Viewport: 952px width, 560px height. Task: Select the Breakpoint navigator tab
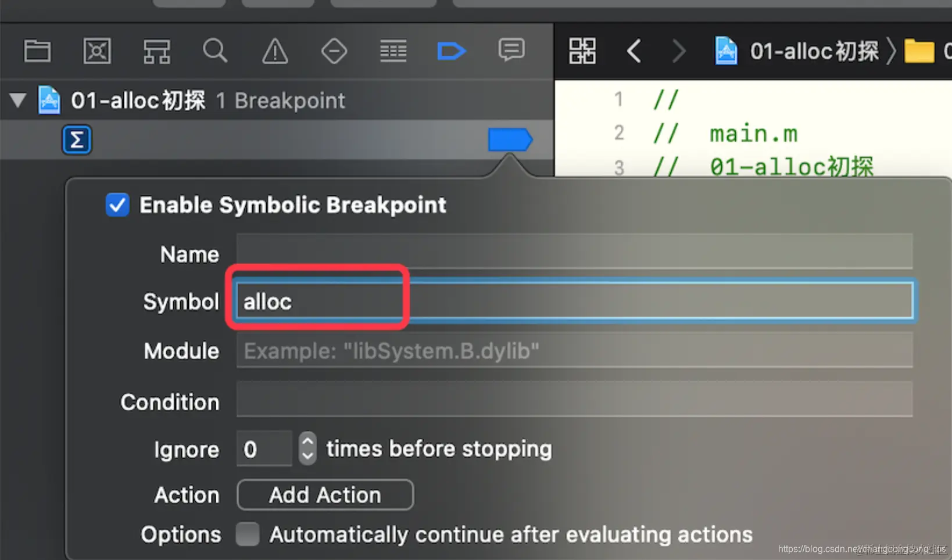(452, 51)
